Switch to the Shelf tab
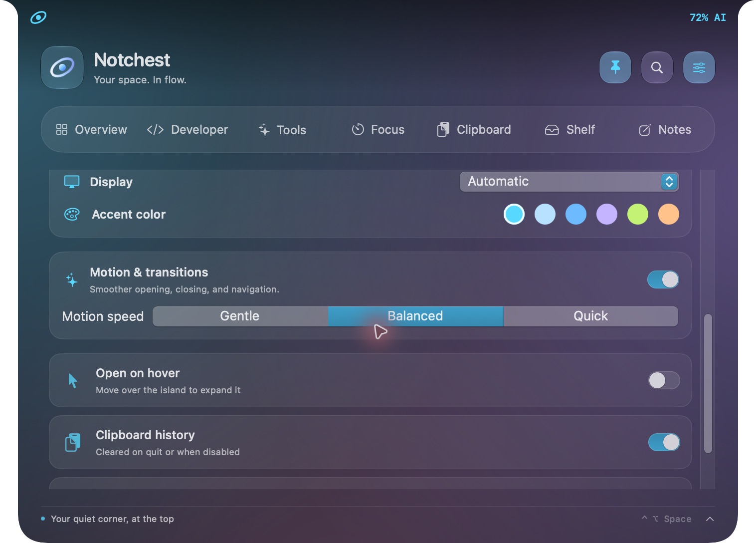This screenshot has height=543, width=756. (x=570, y=130)
